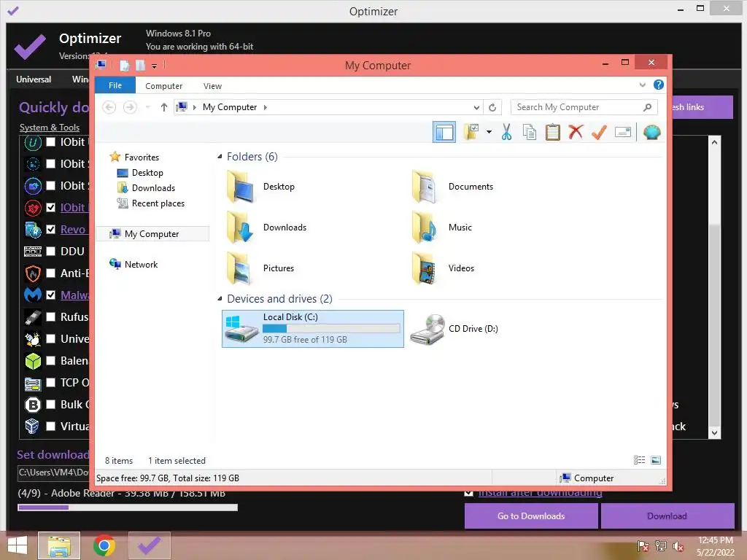Select My Computer in navigation pane
The width and height of the screenshot is (747, 560).
pyautogui.click(x=152, y=234)
